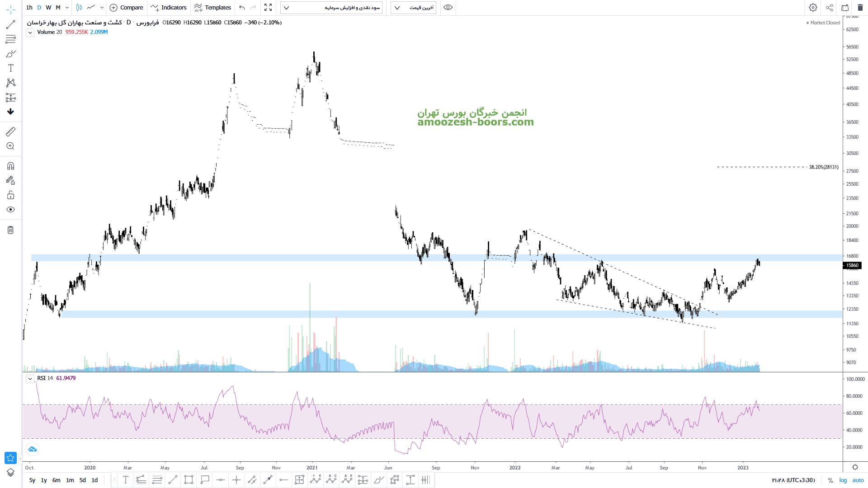Image resolution: width=868 pixels, height=488 pixels.
Task: Toggle log scale on price axis
Action: pos(843,480)
